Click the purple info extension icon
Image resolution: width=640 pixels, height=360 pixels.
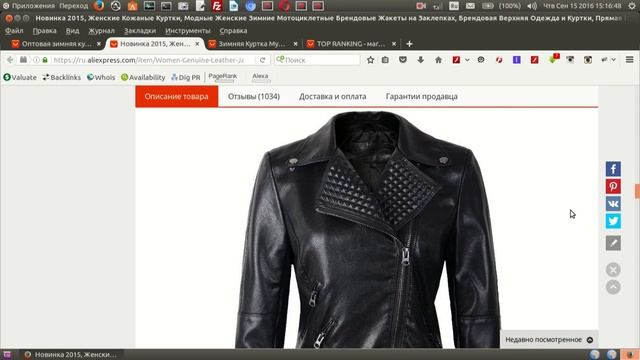coord(516,60)
